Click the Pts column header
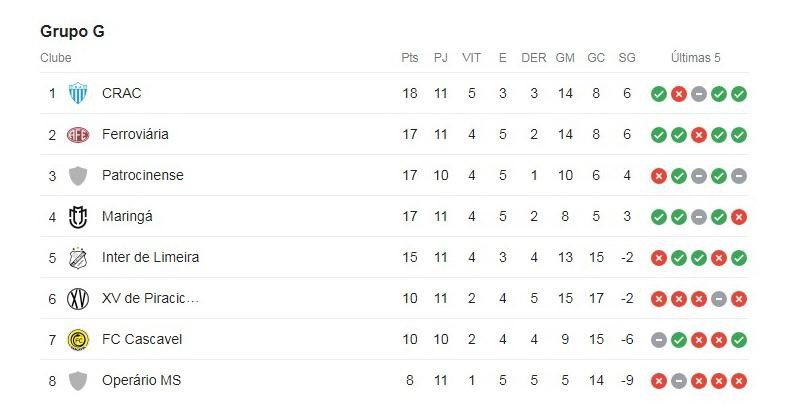The width and height of the screenshot is (799, 420). coord(410,58)
